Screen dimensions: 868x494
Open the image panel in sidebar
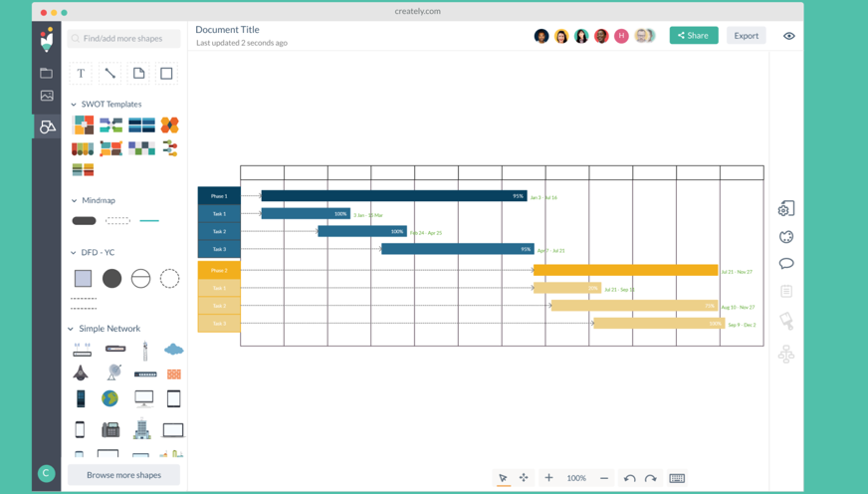[47, 96]
